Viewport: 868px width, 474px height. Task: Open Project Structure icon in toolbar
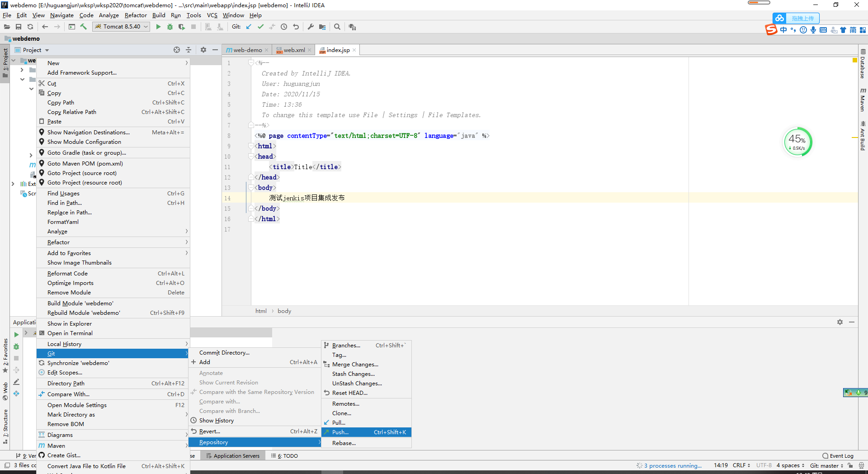322,27
